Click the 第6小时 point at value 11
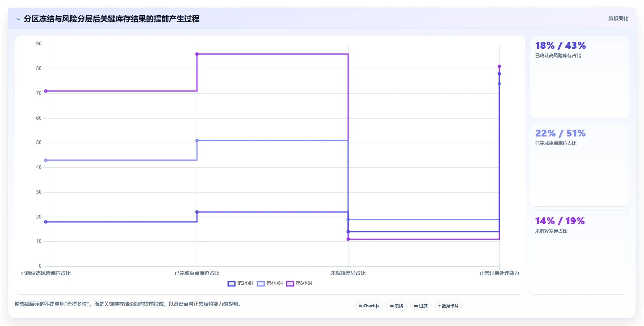This screenshot has width=644, height=326. tap(348, 239)
